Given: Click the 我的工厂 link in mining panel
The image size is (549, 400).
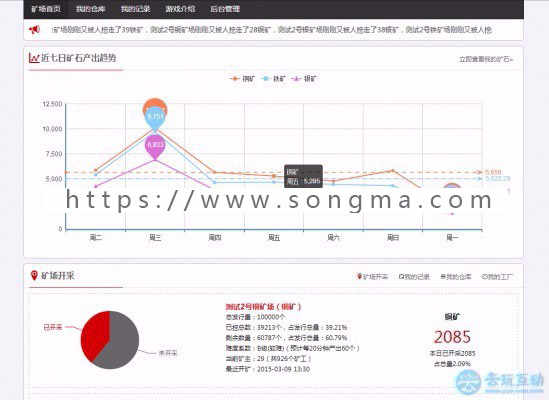Looking at the screenshot, I should coord(497,277).
